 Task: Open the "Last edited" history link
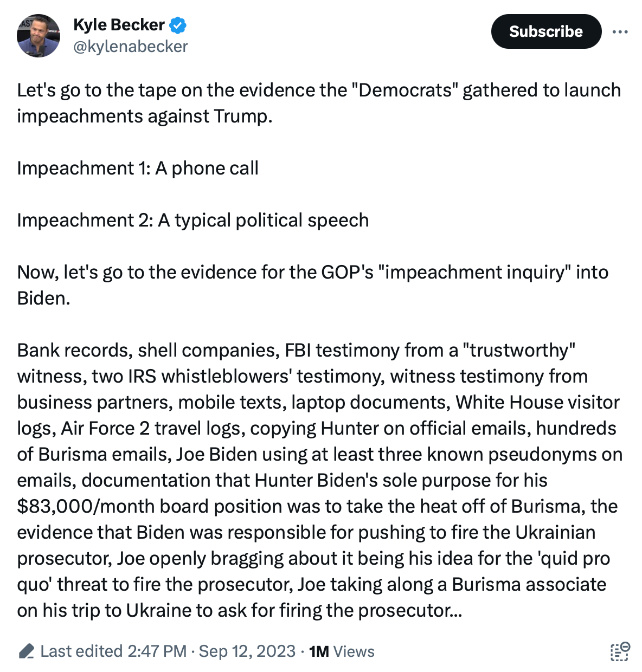tap(81, 651)
